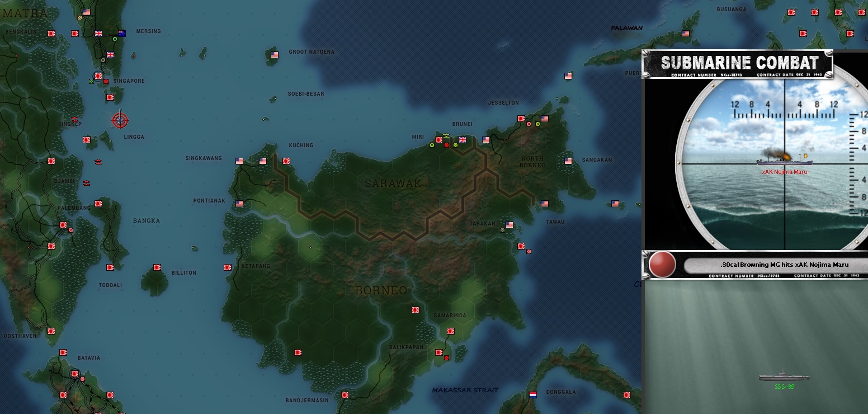868x414 pixels.
Task: Click the Japanese flag base at Samarinda
Action: (x=451, y=331)
